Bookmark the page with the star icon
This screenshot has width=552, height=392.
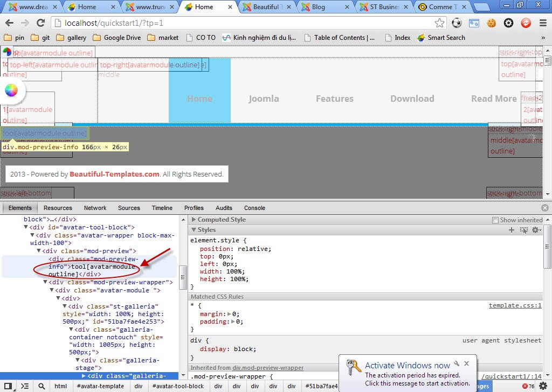pos(439,23)
